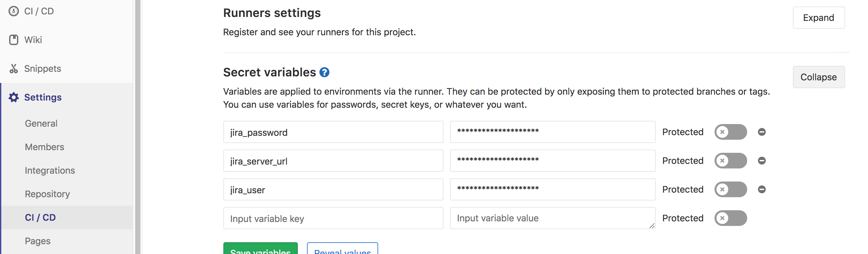Open the General settings submenu item
868x254 pixels.
[x=41, y=123]
